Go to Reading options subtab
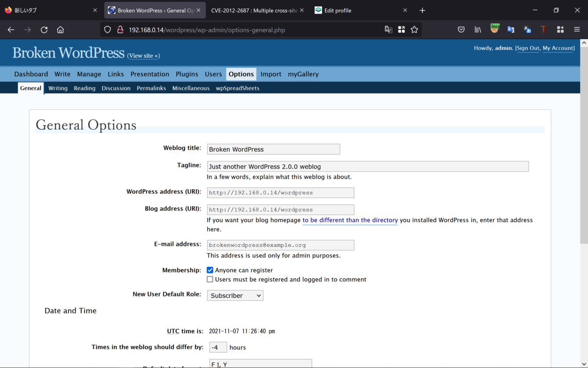Image resolution: width=588 pixels, height=368 pixels. coord(85,88)
